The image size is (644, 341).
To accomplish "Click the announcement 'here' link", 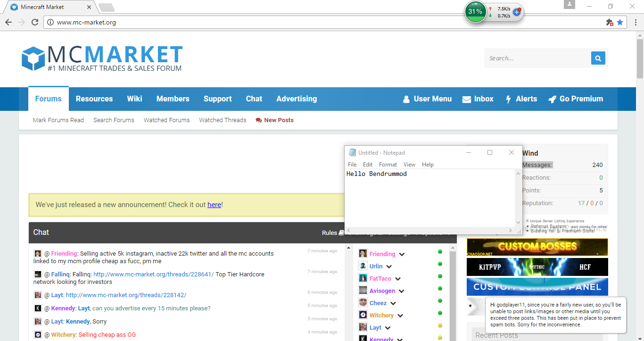I will [214, 205].
